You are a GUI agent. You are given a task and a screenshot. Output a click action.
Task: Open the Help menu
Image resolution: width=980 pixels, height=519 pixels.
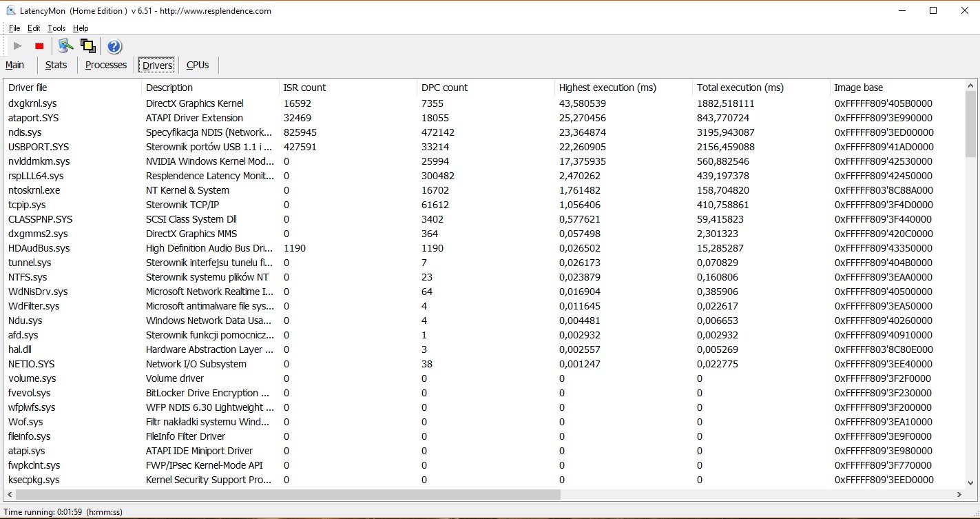(81, 28)
